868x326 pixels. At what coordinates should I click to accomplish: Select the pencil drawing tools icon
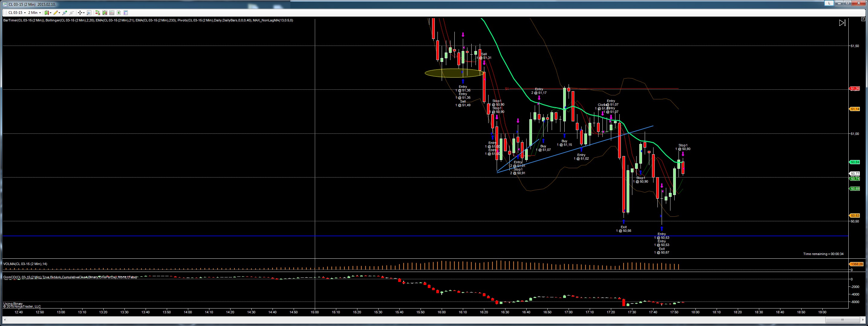pos(56,13)
